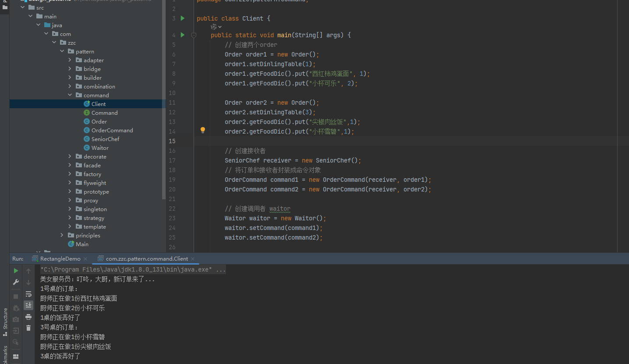
Task: Click the profiler clock icon in Run toolbar
Action: 16,342
